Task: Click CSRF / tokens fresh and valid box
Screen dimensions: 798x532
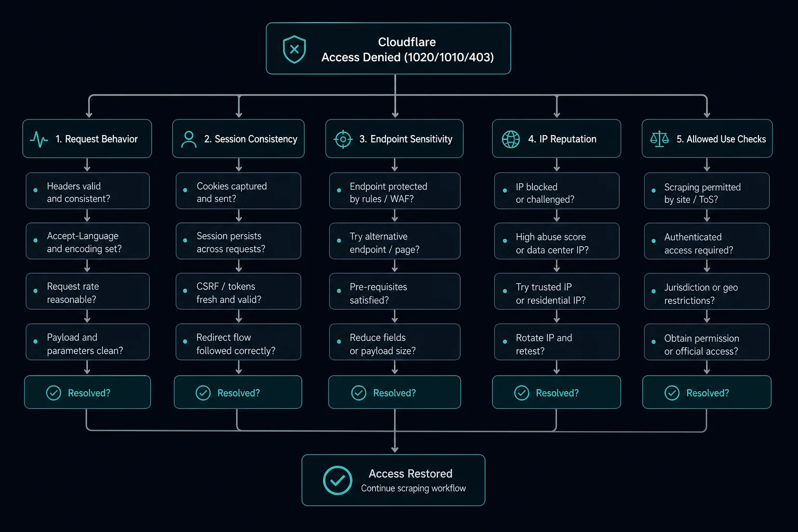Action: tap(238, 291)
